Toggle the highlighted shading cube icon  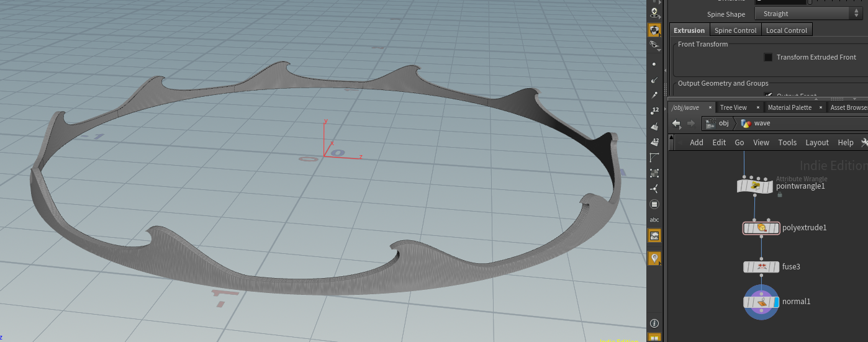pos(654,29)
